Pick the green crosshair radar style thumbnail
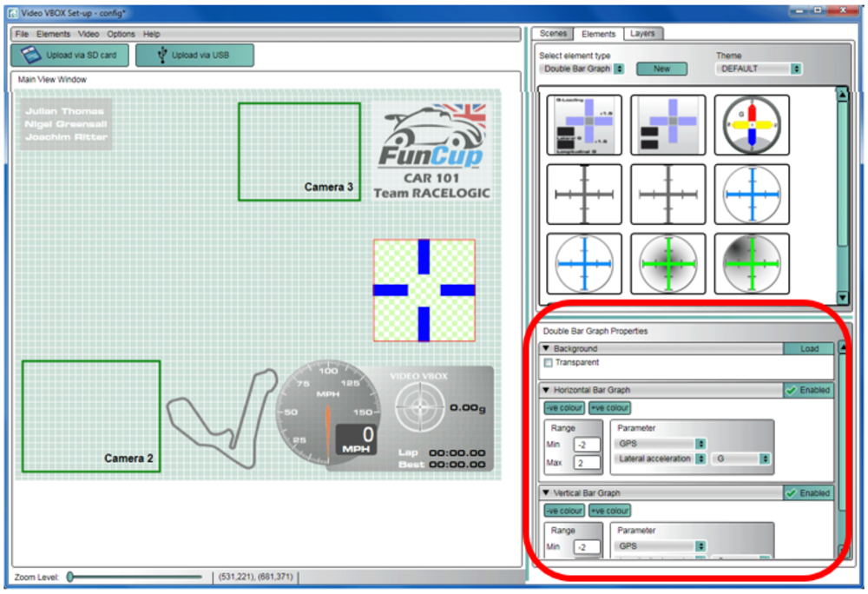 pyautogui.click(x=668, y=262)
